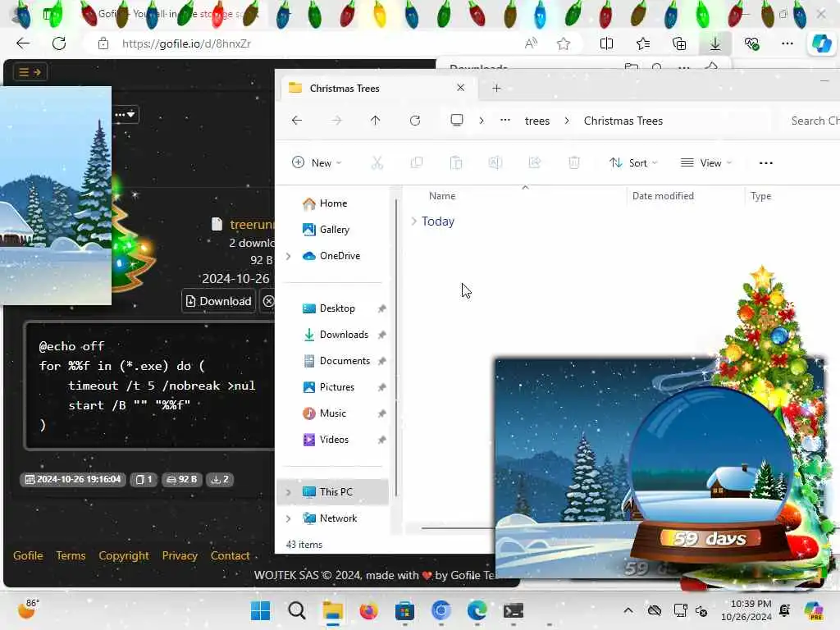
Task: Open Terminal from the taskbar
Action: pos(513,610)
